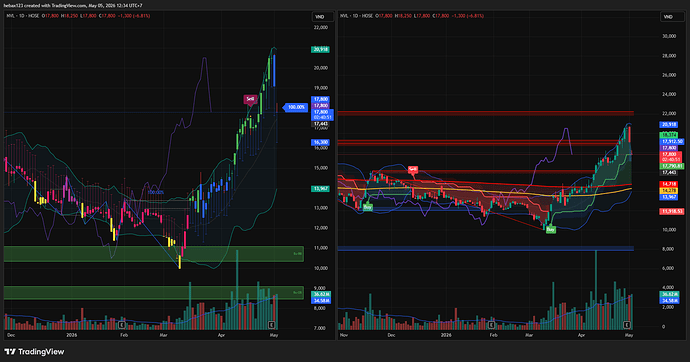Click the 36.62M volume label on right chart
The image size is (690, 362).
669,294
